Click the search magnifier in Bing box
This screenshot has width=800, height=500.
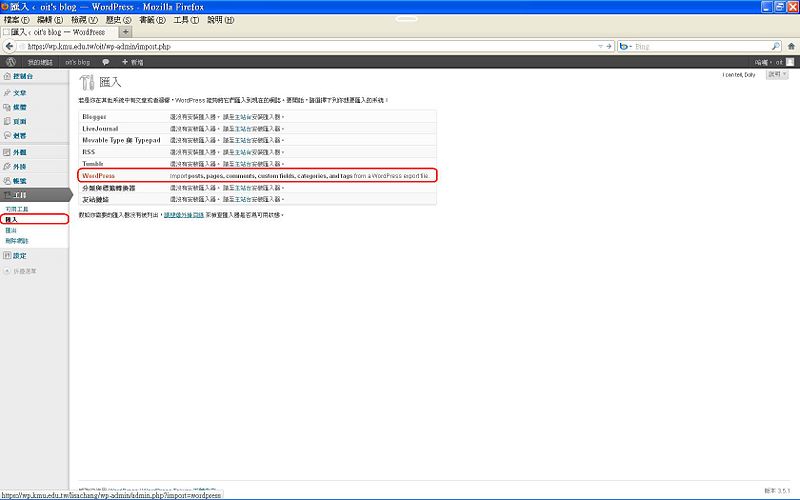coord(776,46)
